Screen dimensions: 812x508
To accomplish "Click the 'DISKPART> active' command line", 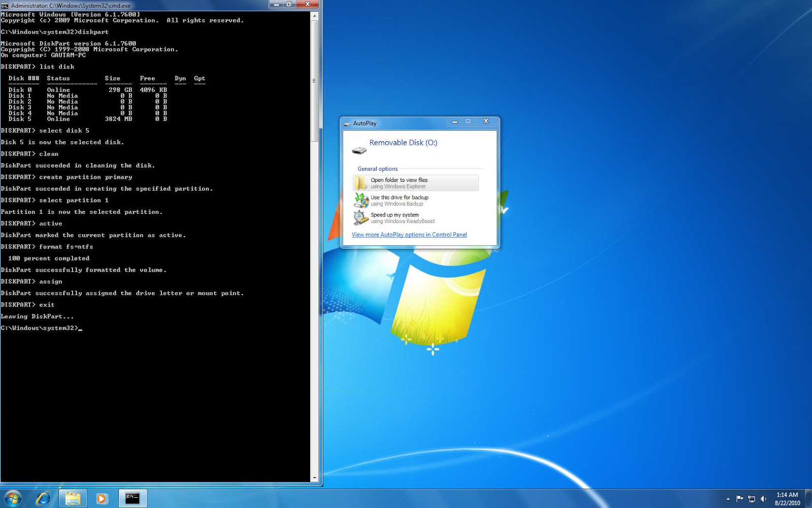I will coord(31,224).
